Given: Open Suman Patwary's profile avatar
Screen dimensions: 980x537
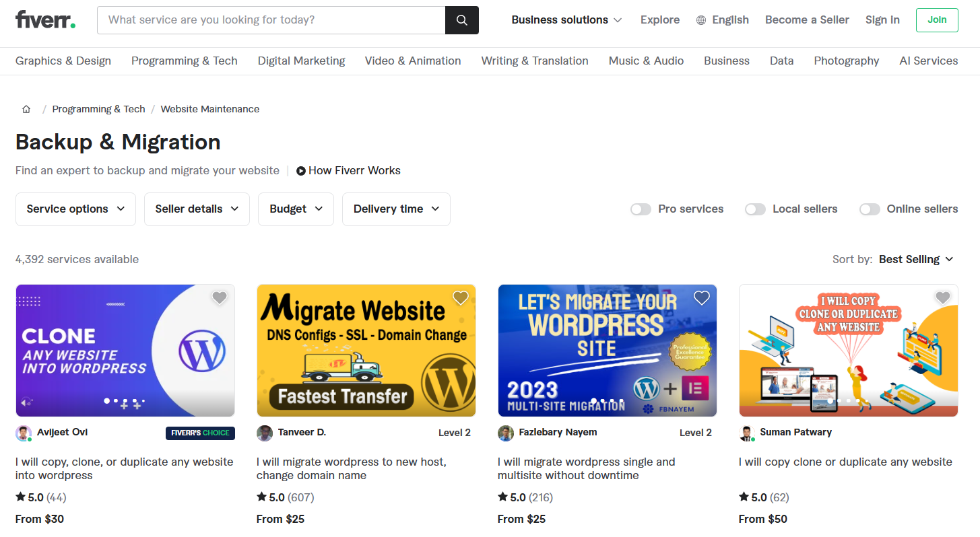Looking at the screenshot, I should pos(747,433).
